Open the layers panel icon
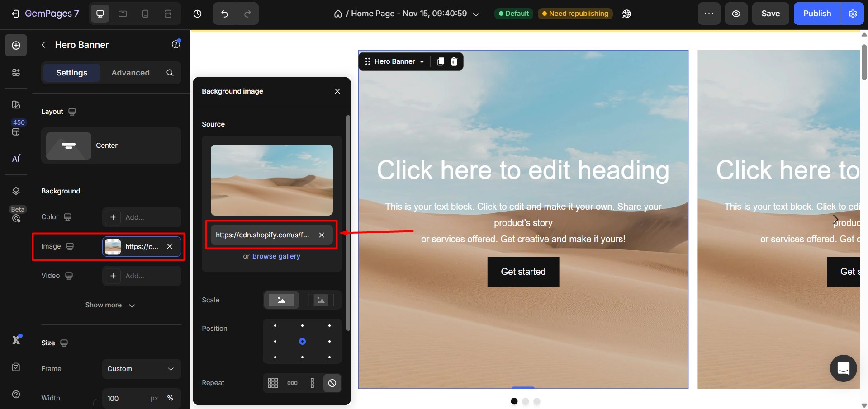The image size is (868, 409). 16,191
